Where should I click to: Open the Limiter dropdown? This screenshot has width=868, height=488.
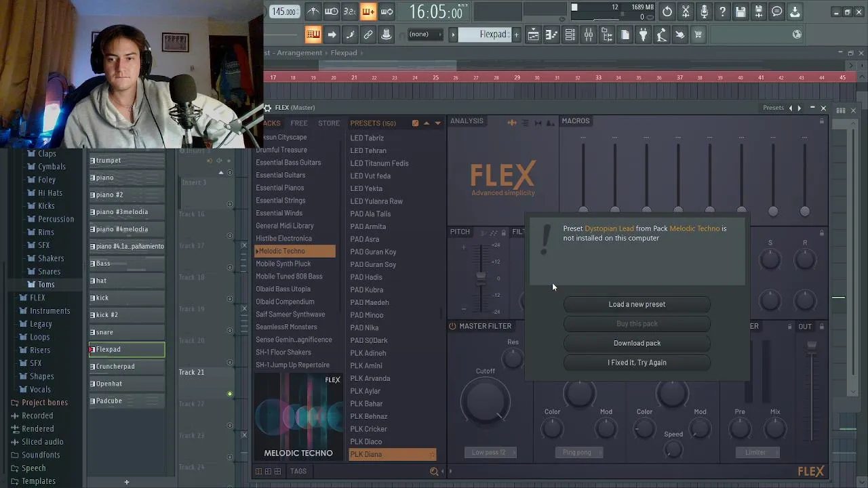(x=756, y=452)
